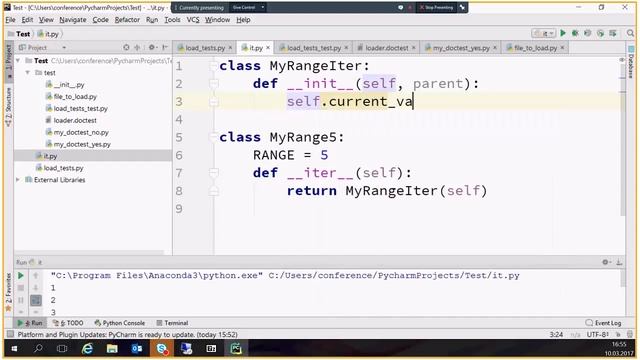Open the Structure side panel

click(x=9, y=107)
